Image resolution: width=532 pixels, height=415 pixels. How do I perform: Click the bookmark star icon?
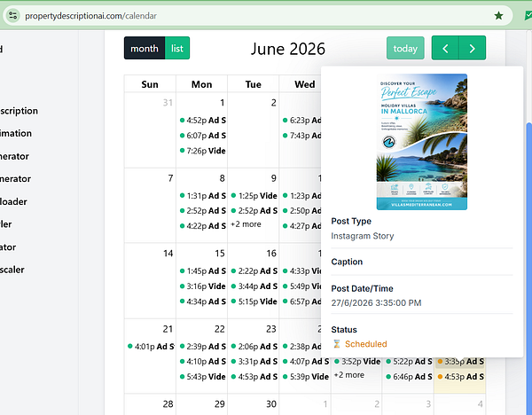point(498,16)
